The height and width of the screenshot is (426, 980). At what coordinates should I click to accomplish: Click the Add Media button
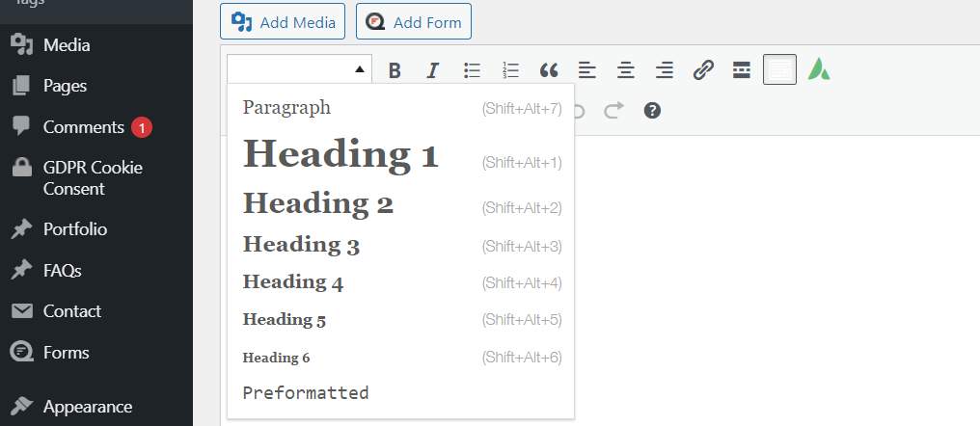(x=283, y=22)
